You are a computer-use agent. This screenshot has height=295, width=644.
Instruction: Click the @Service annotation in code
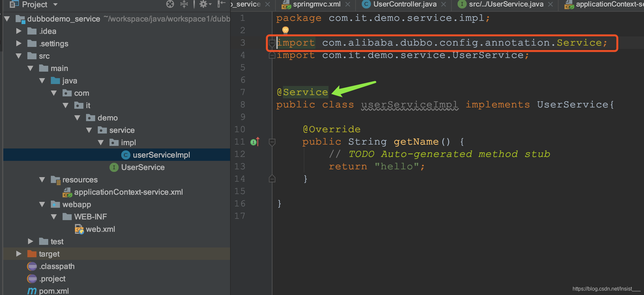(302, 92)
